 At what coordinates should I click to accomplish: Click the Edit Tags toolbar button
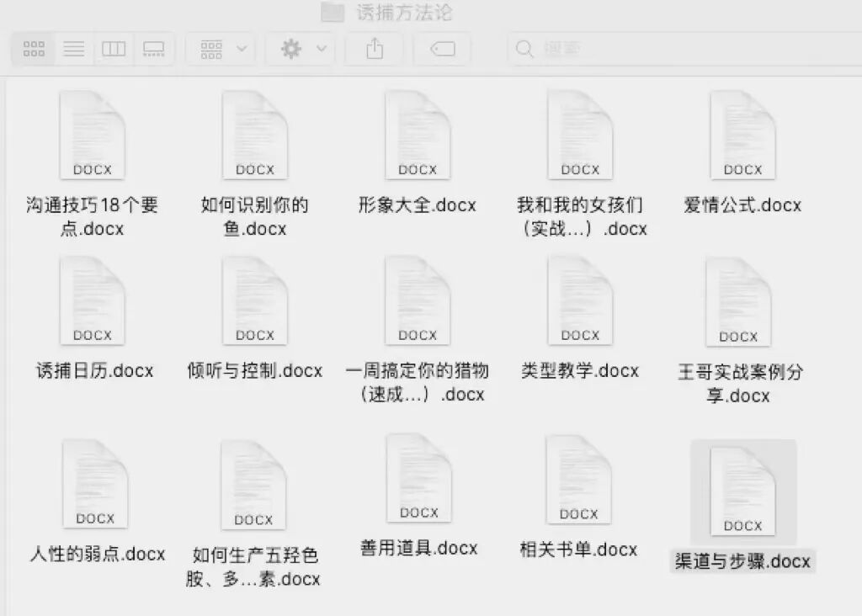pyautogui.click(x=443, y=49)
